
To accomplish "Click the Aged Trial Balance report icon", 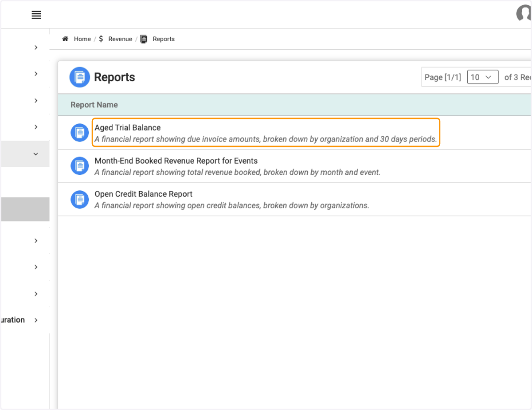I will [x=80, y=133].
